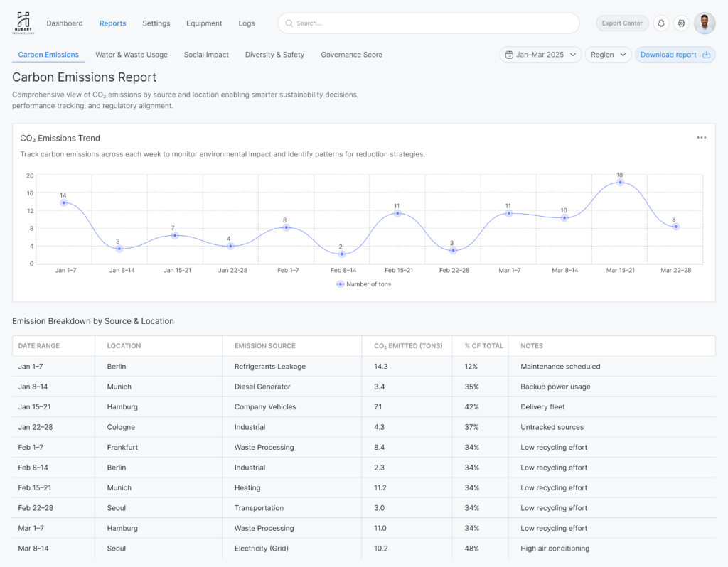Click the Export Center button
728x567 pixels.
[x=622, y=23]
